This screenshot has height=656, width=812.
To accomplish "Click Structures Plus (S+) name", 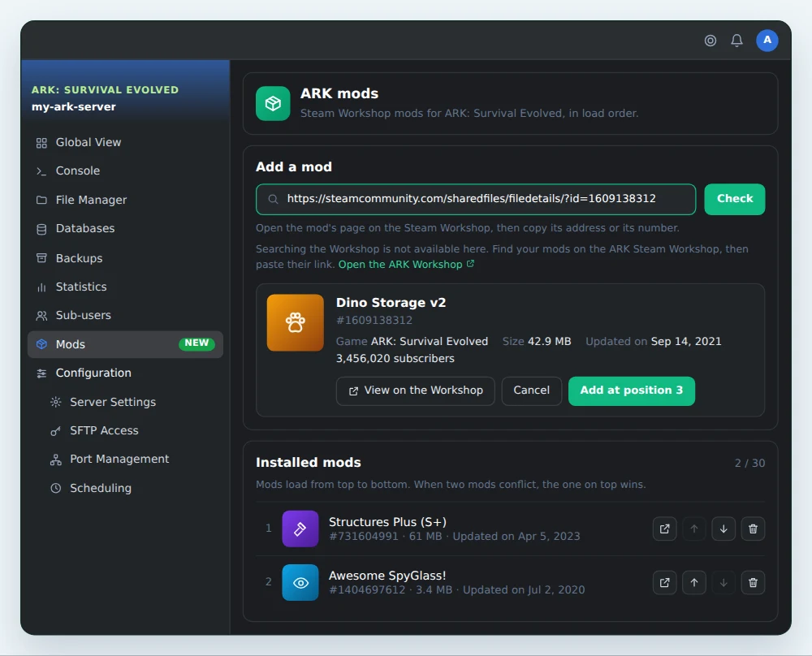I will 388,522.
